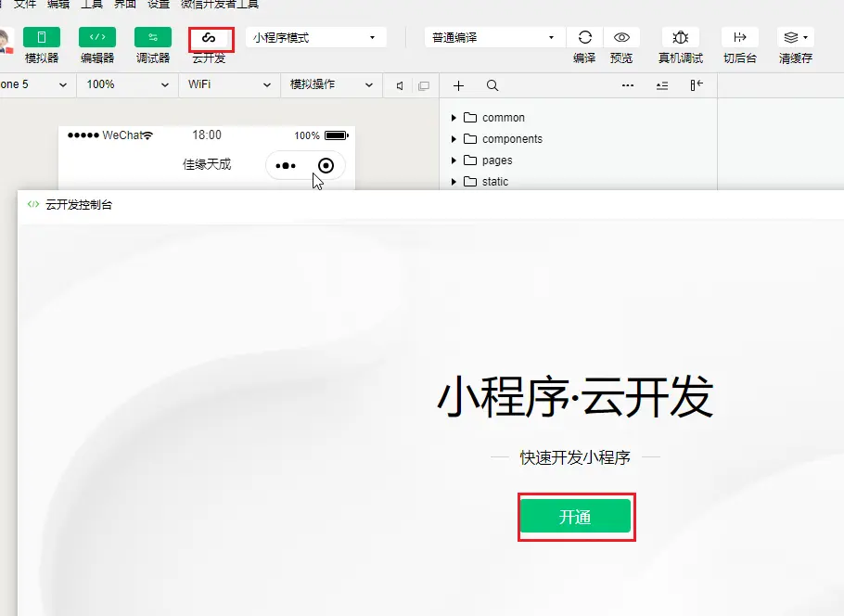Open the WiFi network dropdown
The height and width of the screenshot is (616, 844).
(x=229, y=84)
